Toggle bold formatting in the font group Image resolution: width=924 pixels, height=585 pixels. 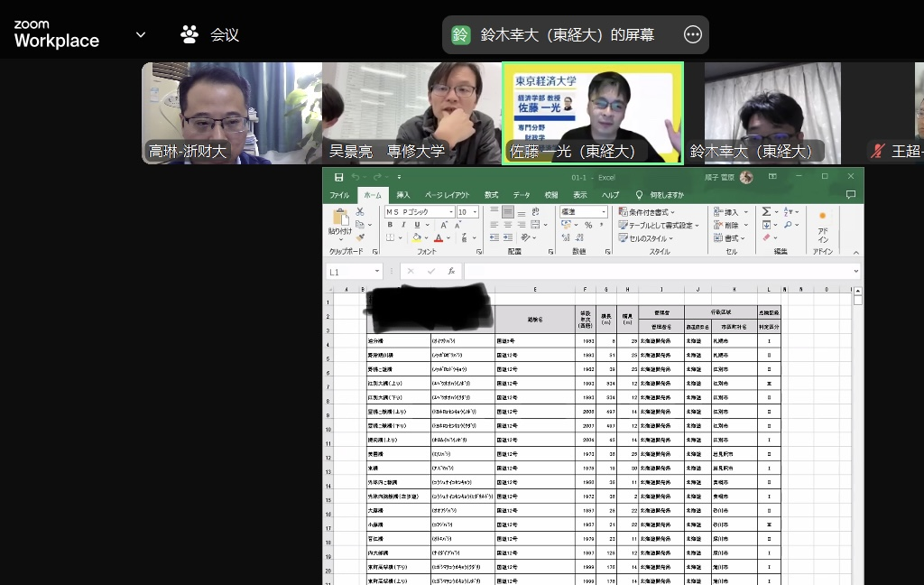point(391,225)
